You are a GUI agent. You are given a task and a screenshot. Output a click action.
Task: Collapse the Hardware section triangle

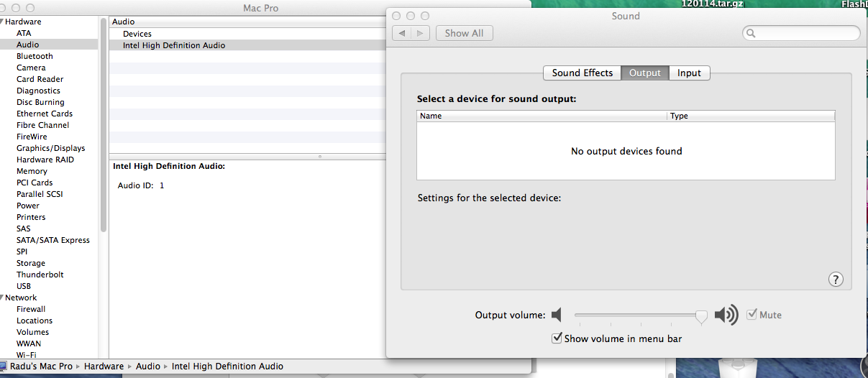coord(2,22)
